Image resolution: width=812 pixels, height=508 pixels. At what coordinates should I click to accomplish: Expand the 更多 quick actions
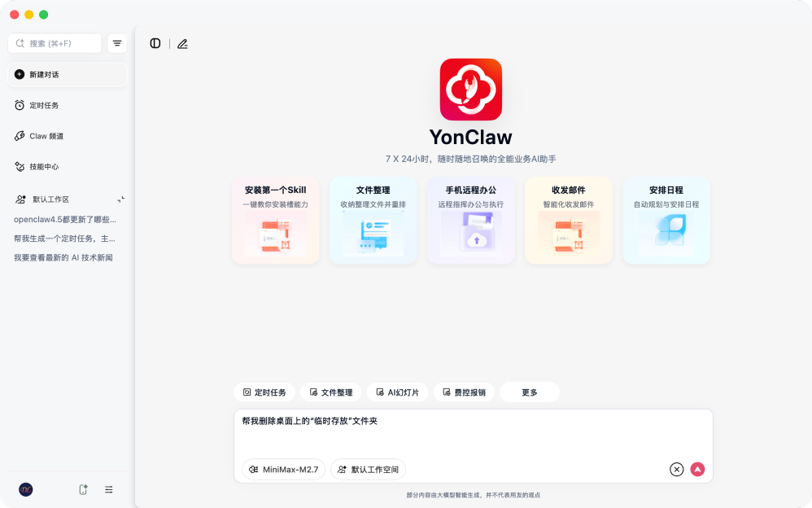coord(529,392)
